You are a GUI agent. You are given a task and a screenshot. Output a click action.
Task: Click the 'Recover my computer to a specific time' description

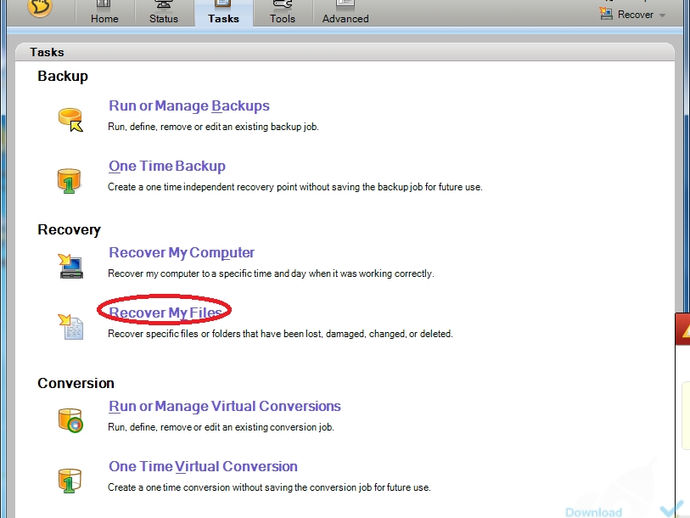pyautogui.click(x=271, y=274)
